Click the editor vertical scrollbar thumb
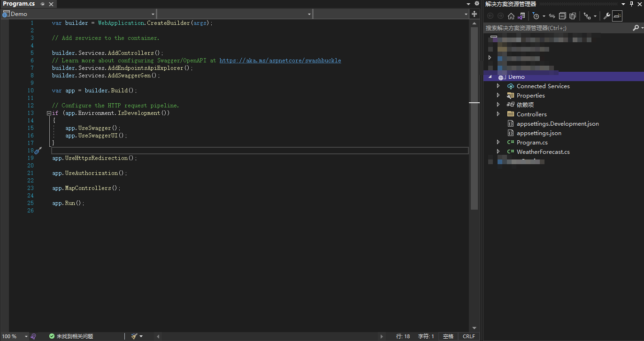This screenshot has width=644, height=341. [x=474, y=118]
